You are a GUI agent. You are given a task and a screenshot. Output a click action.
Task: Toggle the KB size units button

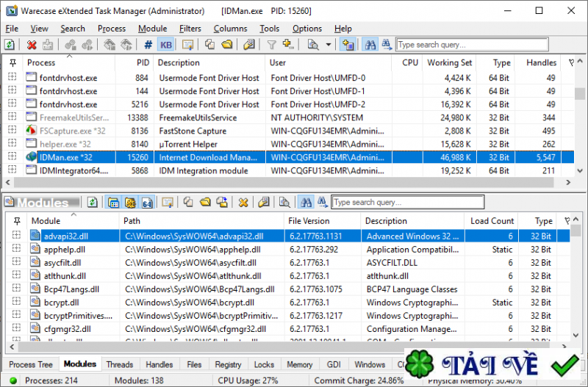166,46
